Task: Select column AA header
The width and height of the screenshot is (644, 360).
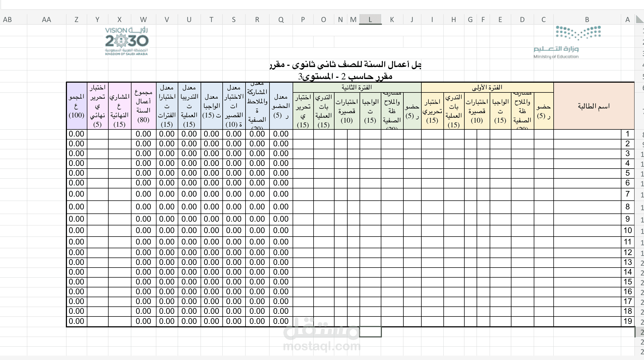Action: click(x=47, y=19)
